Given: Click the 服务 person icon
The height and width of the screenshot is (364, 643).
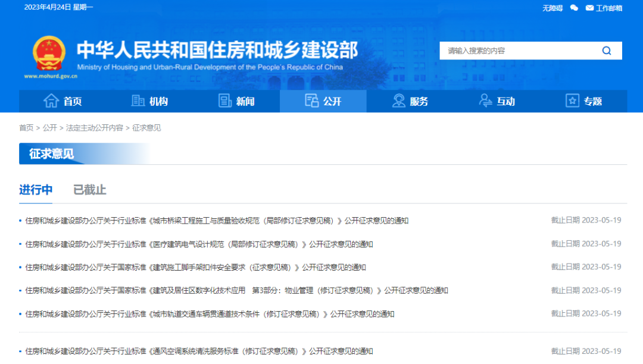Looking at the screenshot, I should pos(398,101).
